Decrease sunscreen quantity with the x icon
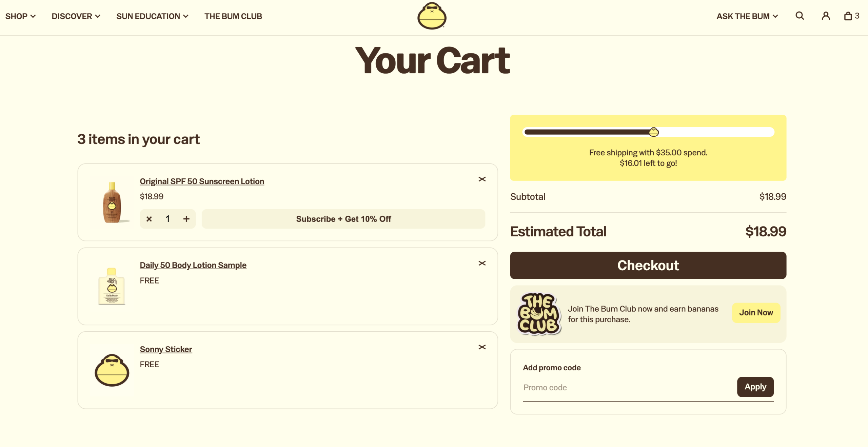The image size is (868, 447). [149, 219]
